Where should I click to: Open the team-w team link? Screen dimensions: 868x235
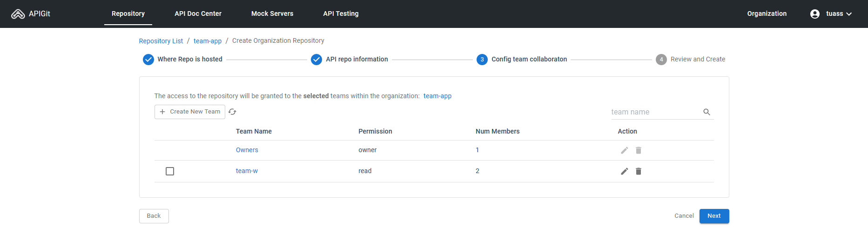coord(247,171)
